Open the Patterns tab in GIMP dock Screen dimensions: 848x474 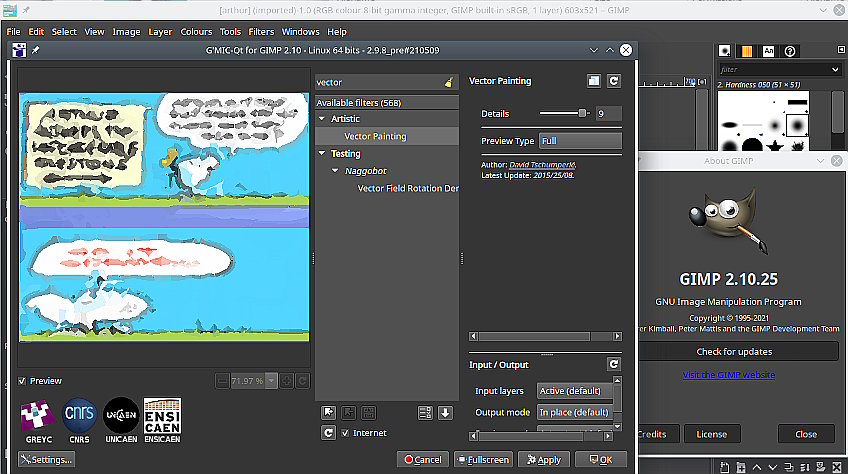[746, 51]
